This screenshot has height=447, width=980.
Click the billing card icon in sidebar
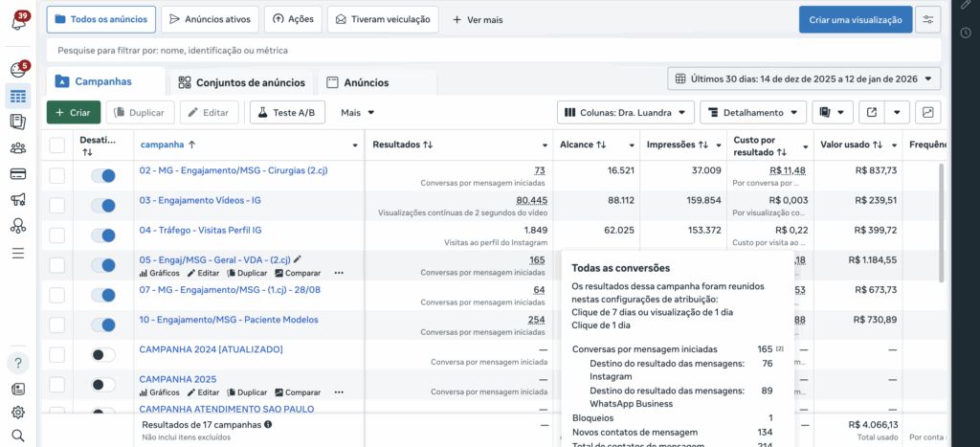tap(17, 173)
